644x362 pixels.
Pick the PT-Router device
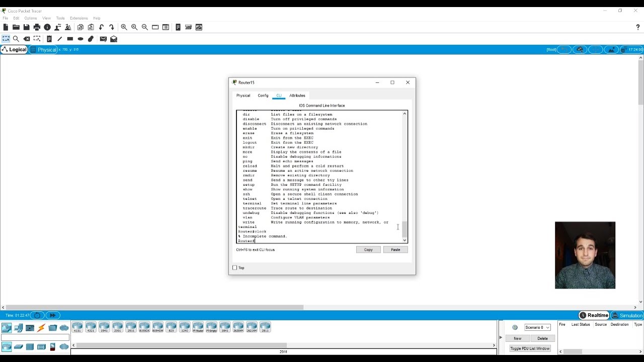(x=198, y=327)
